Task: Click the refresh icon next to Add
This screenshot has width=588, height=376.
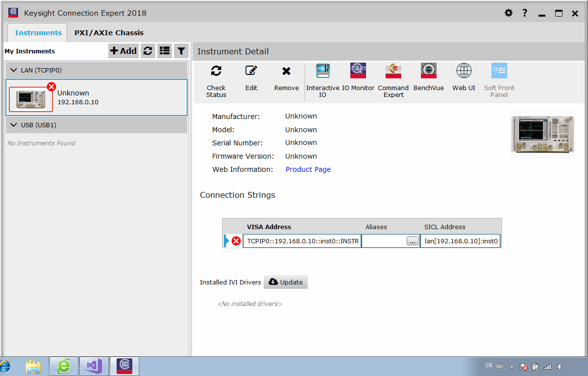Action: coord(148,50)
